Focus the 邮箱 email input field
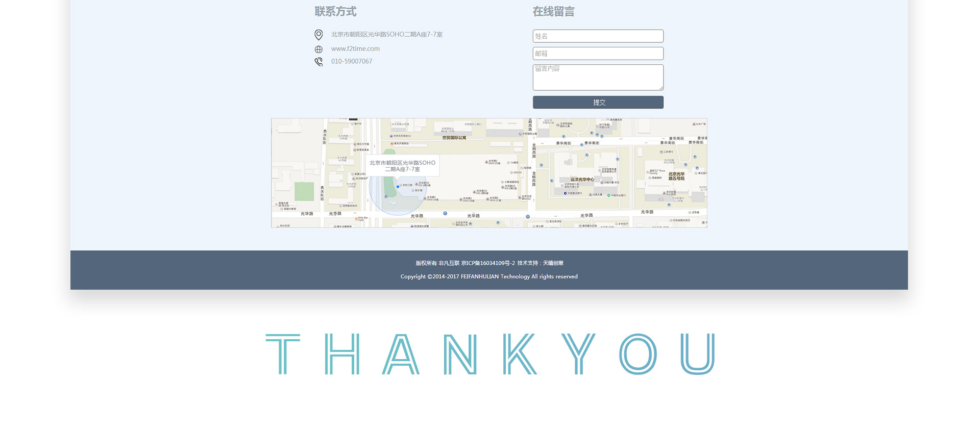The width and height of the screenshot is (980, 432). point(598,54)
